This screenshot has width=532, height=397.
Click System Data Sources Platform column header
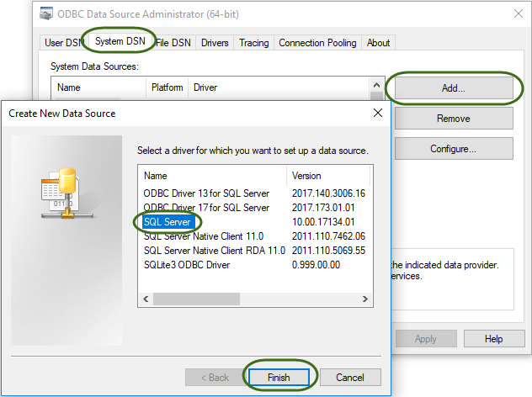pyautogui.click(x=168, y=87)
